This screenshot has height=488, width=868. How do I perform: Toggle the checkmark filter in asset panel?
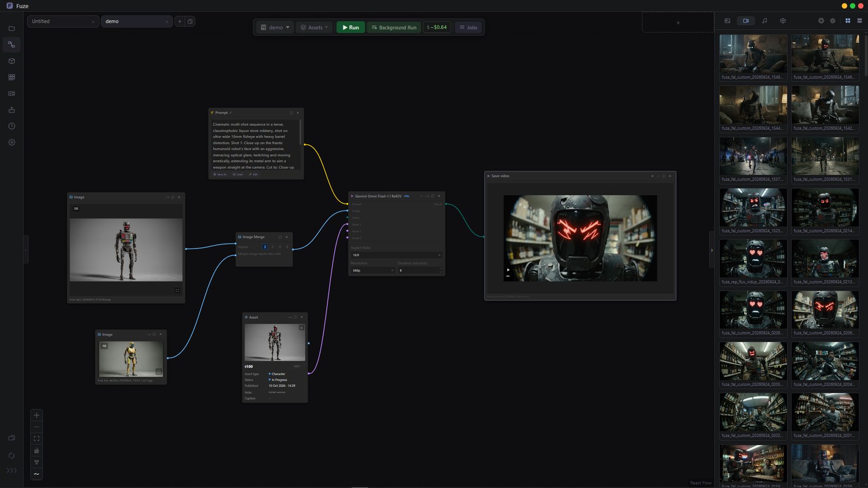833,21
